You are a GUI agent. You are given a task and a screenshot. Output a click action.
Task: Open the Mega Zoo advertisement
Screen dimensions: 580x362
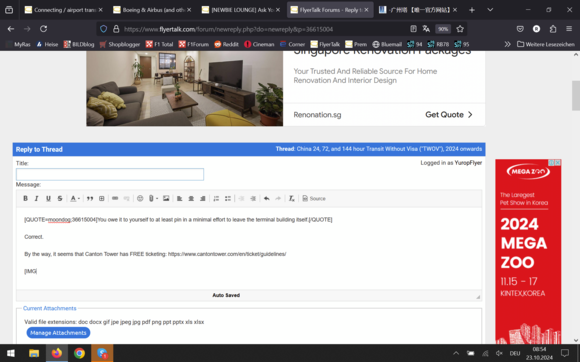(528, 253)
